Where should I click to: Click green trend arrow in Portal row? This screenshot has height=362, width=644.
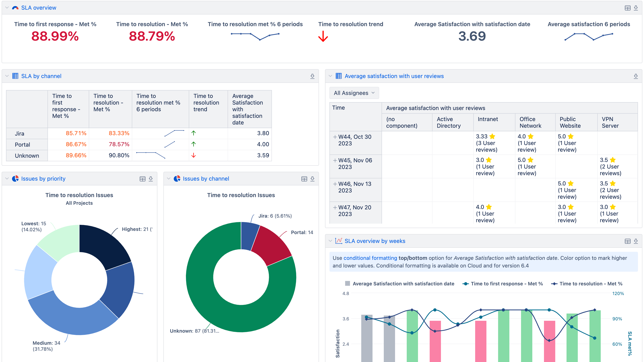pyautogui.click(x=193, y=144)
